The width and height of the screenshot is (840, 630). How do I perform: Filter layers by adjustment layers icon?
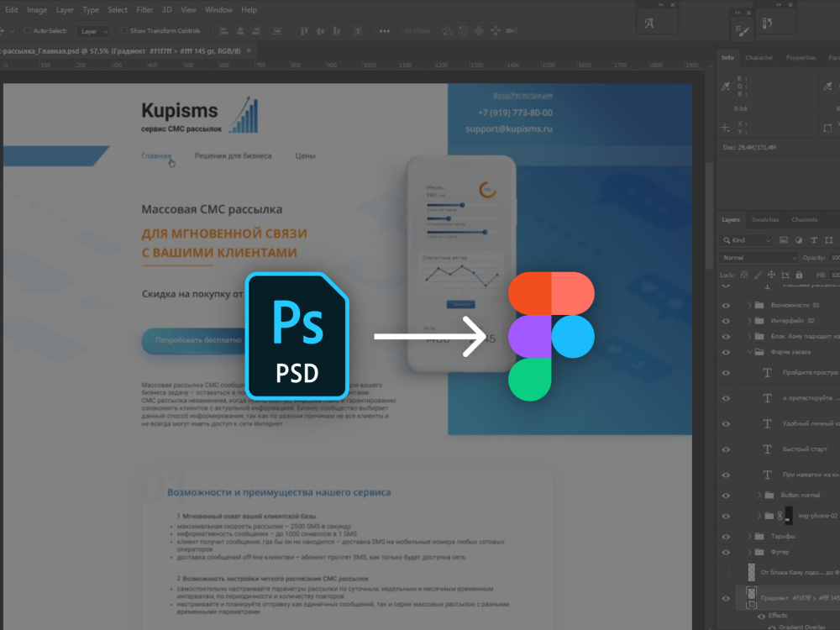pos(799,240)
